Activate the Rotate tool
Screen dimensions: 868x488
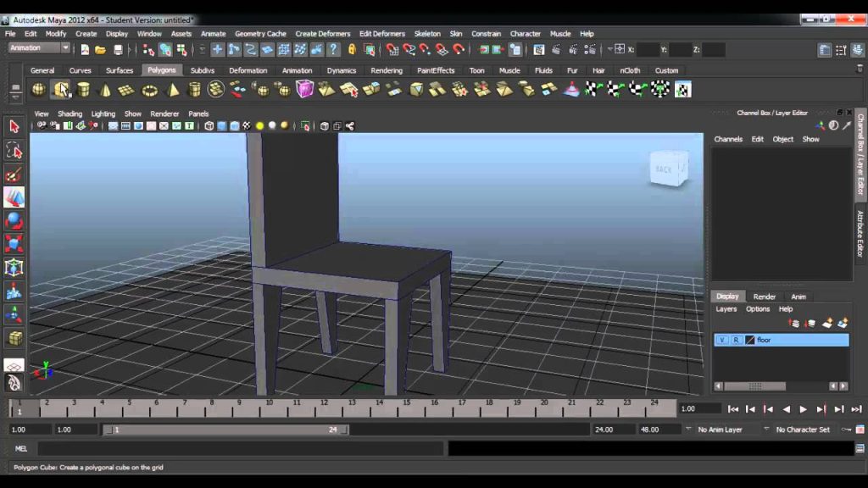[14, 221]
